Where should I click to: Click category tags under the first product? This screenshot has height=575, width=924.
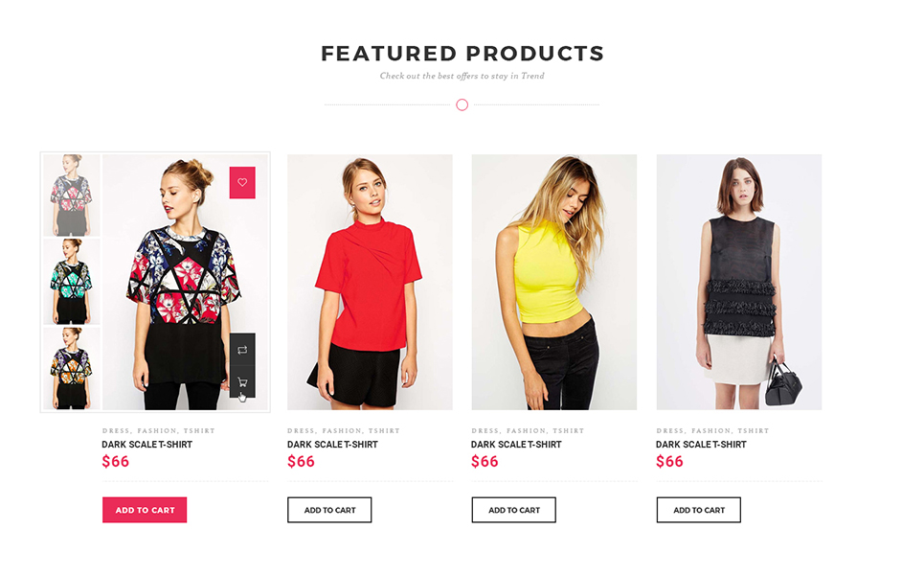coord(159,431)
